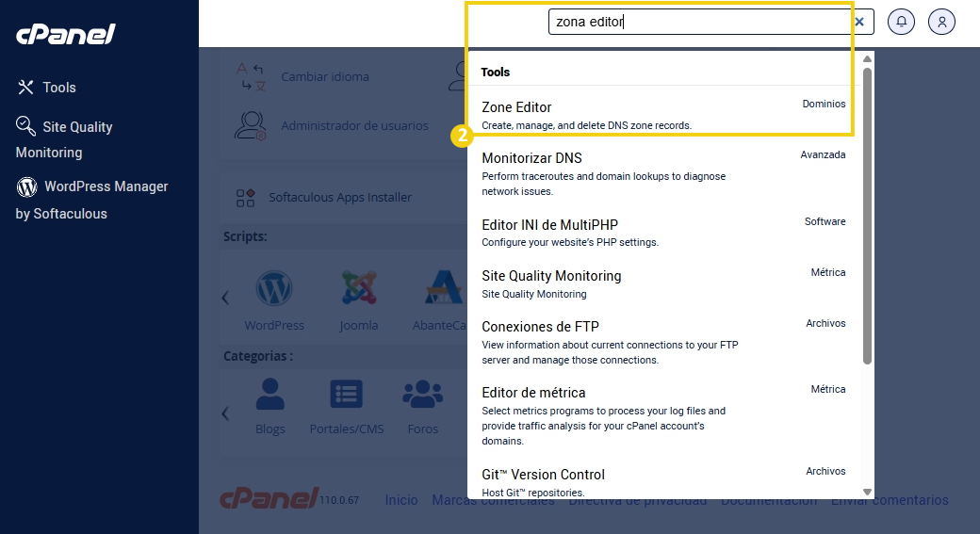The width and height of the screenshot is (980, 534).
Task: Open the Softaculous Apps Installer heading
Action: coord(340,198)
